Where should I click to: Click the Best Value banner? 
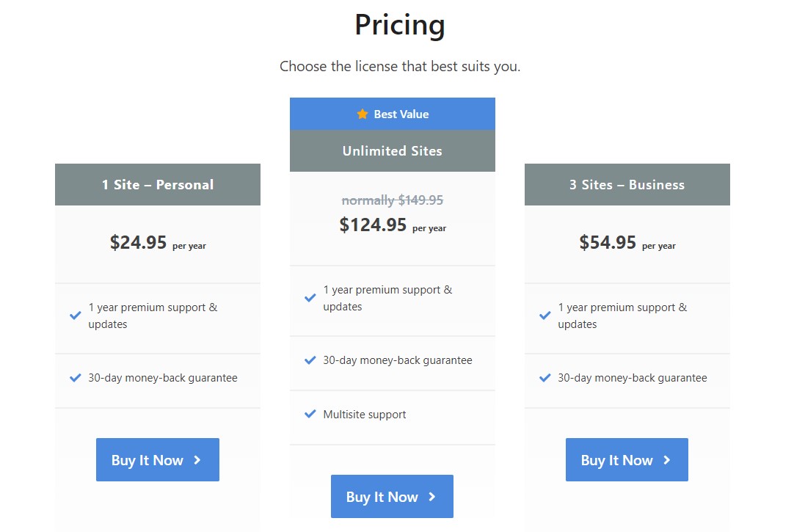point(393,114)
